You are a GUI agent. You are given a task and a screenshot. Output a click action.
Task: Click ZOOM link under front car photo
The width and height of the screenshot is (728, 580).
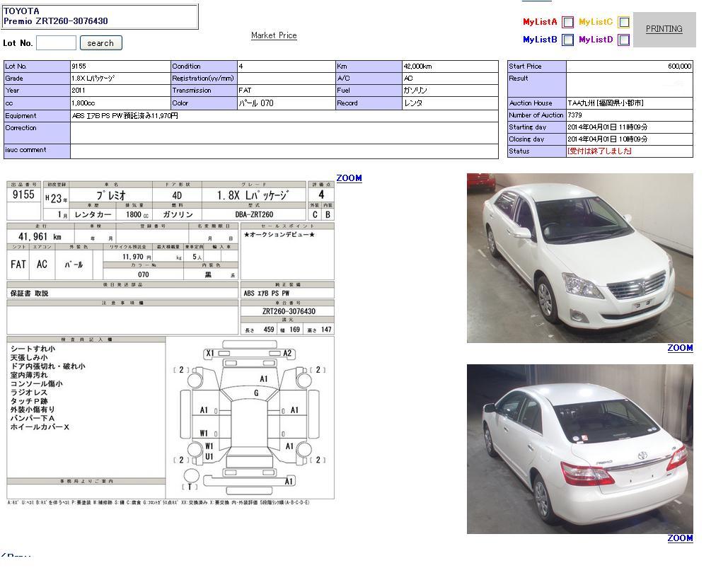(680, 348)
